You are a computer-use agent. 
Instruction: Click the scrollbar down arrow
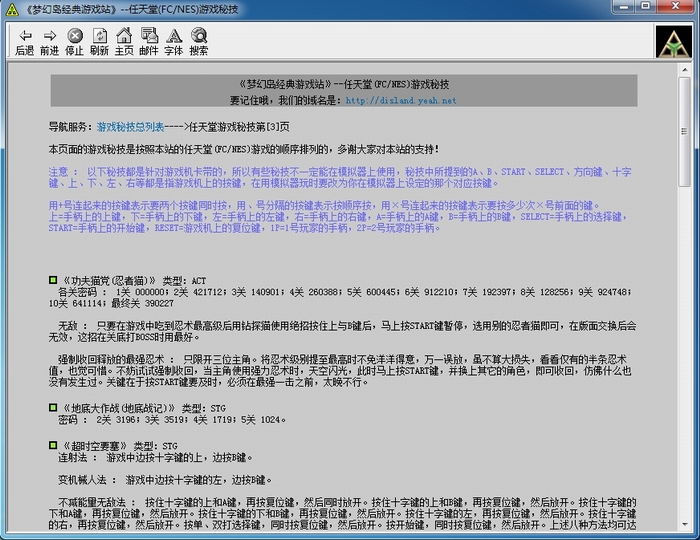coord(684,525)
